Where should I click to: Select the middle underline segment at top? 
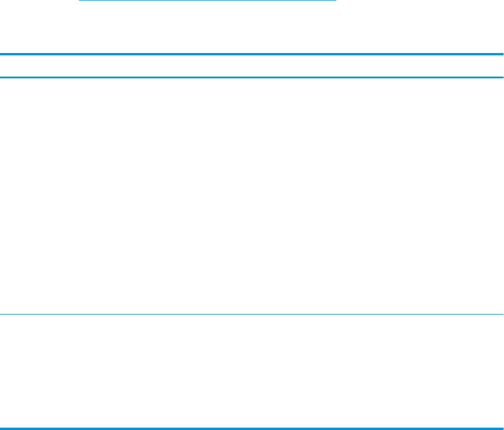[300, 1]
